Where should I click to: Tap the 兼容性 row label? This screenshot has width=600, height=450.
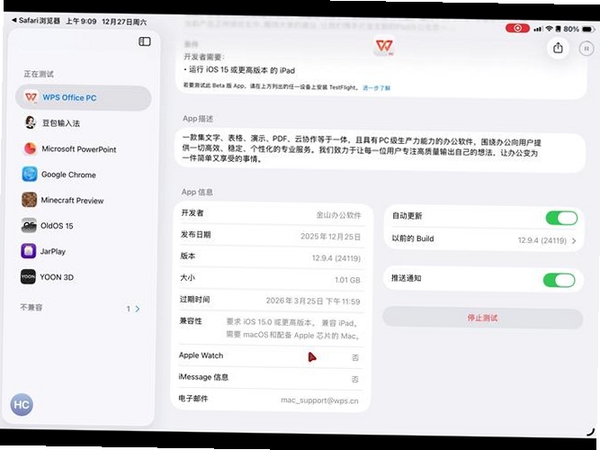point(191,321)
